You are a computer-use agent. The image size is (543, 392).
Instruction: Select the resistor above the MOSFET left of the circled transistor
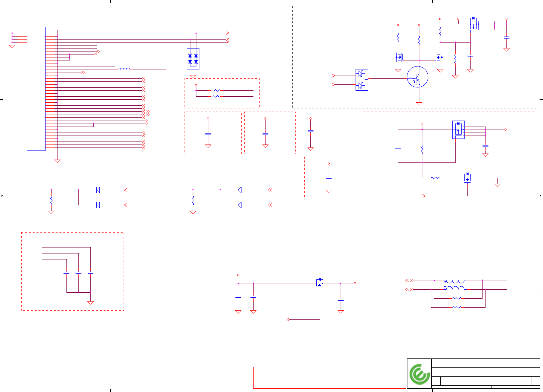point(398,38)
